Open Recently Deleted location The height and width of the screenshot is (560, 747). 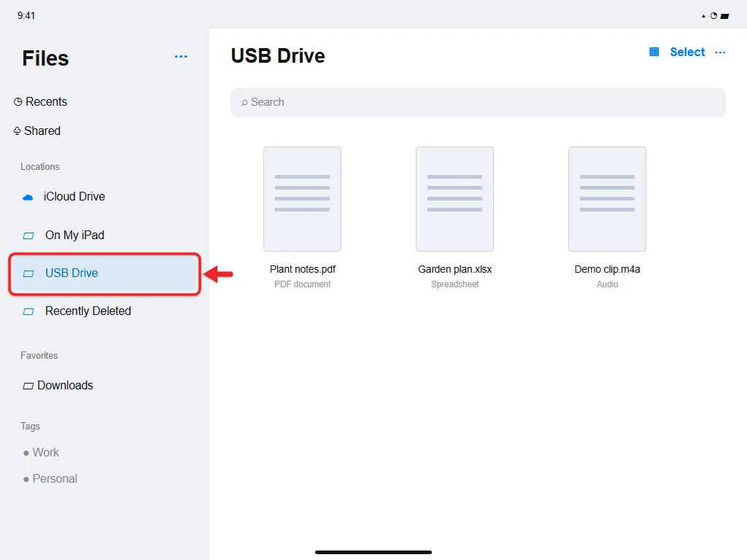click(88, 311)
